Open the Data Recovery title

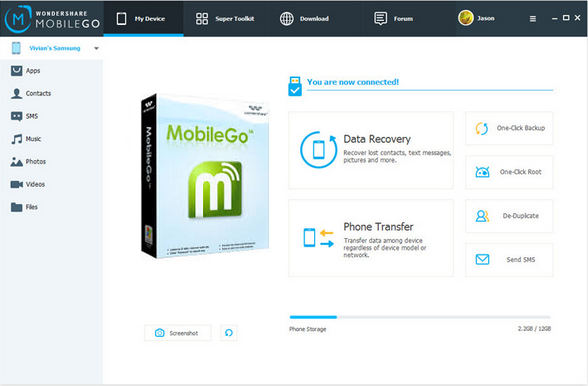click(377, 139)
